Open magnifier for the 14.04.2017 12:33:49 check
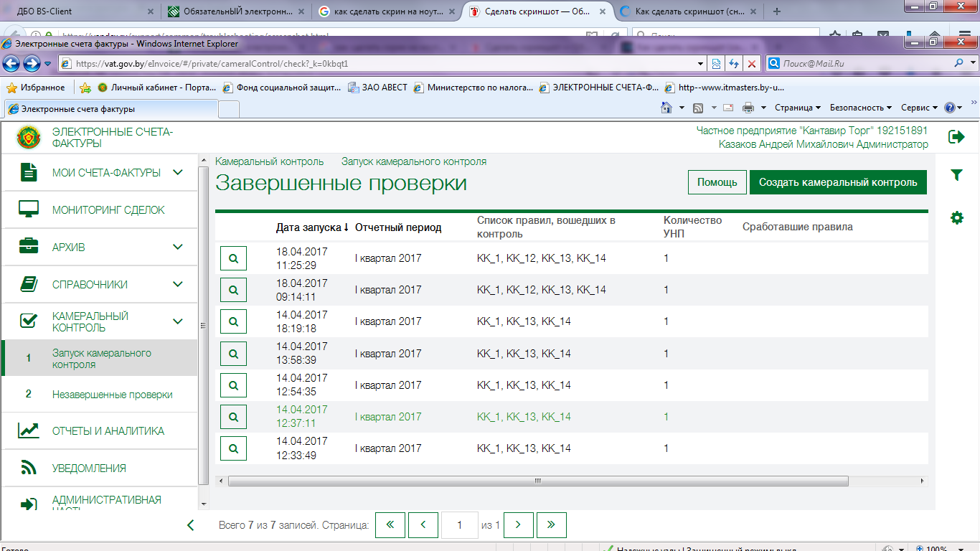This screenshot has height=551, width=980. click(x=233, y=448)
